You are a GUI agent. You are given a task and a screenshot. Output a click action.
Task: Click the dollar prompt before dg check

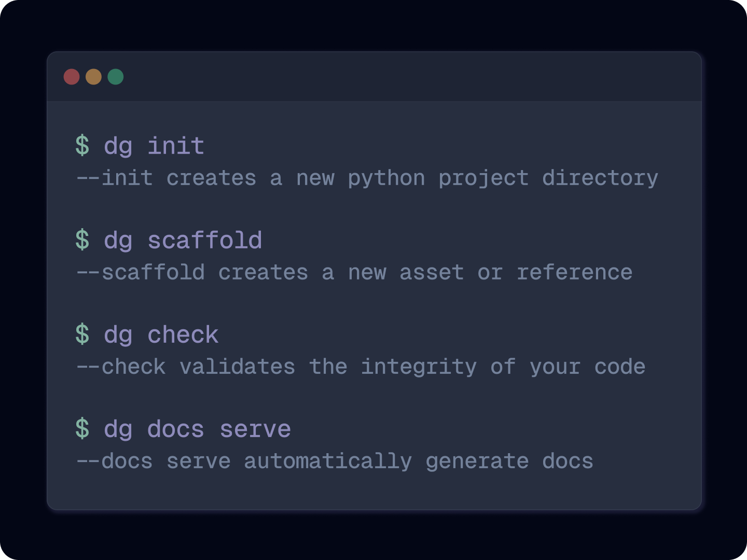coord(82,334)
